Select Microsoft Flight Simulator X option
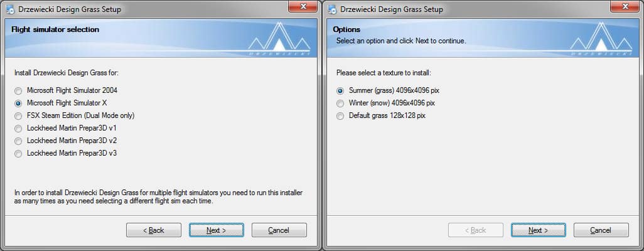This screenshot has width=644, height=251. coord(18,104)
